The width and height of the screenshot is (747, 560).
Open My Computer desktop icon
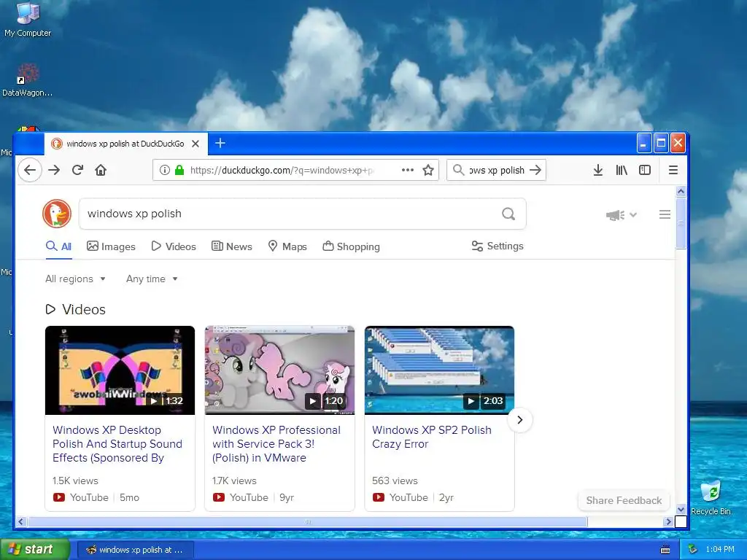point(28,19)
